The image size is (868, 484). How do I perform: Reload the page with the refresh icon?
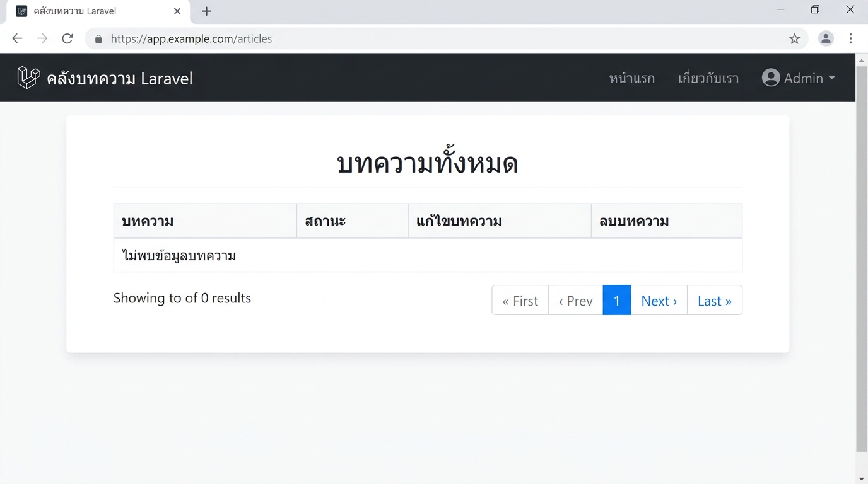pyautogui.click(x=67, y=38)
